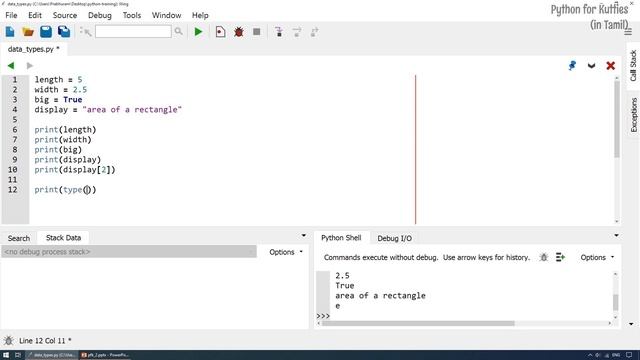Click the Python Shell vertical scrollbar thumb
Screen dimensions: 640x360
[x=616, y=302]
